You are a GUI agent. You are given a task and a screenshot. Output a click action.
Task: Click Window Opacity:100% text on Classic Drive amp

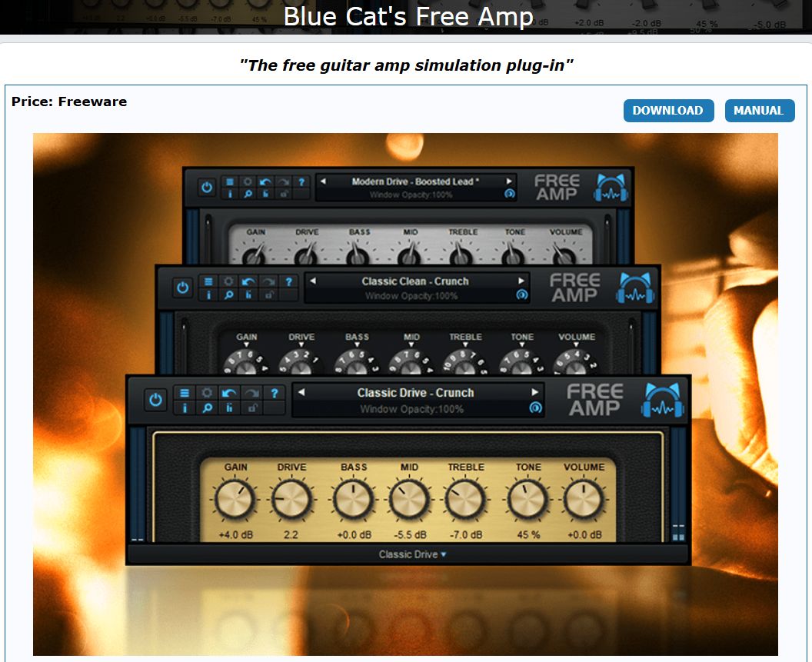(x=411, y=409)
